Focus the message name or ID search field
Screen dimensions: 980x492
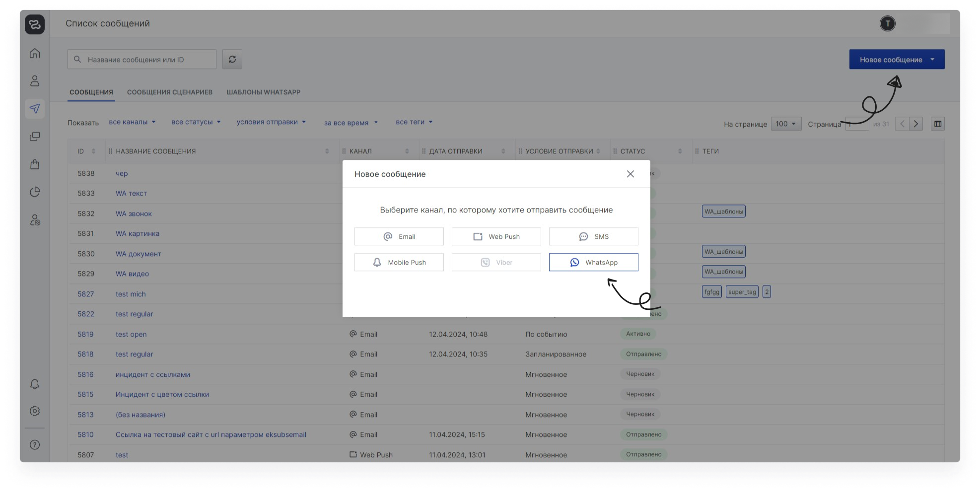coord(142,59)
